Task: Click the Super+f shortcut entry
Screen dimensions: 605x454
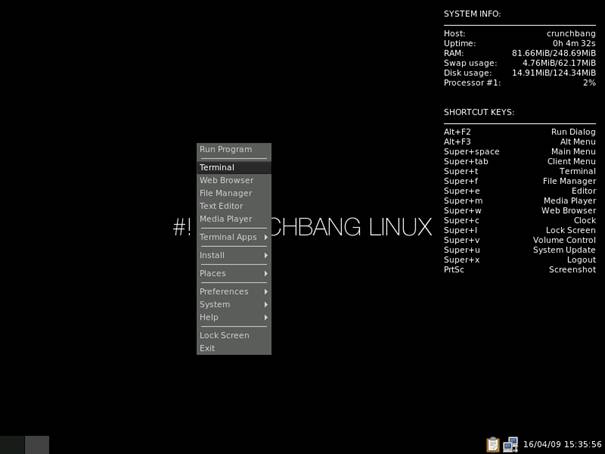Action: [x=461, y=181]
